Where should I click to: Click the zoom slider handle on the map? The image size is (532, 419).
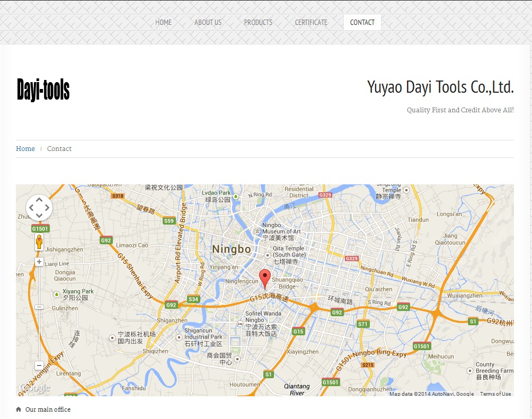pyautogui.click(x=39, y=307)
